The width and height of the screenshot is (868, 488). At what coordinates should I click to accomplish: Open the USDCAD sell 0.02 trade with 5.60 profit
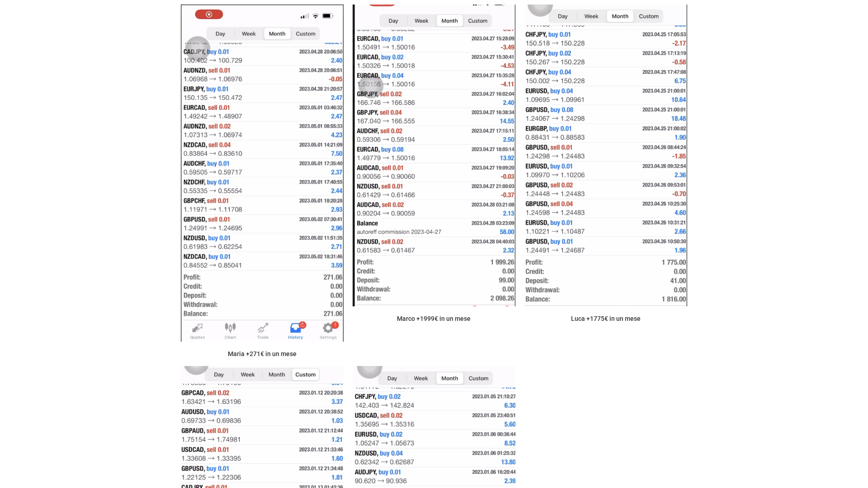point(435,420)
